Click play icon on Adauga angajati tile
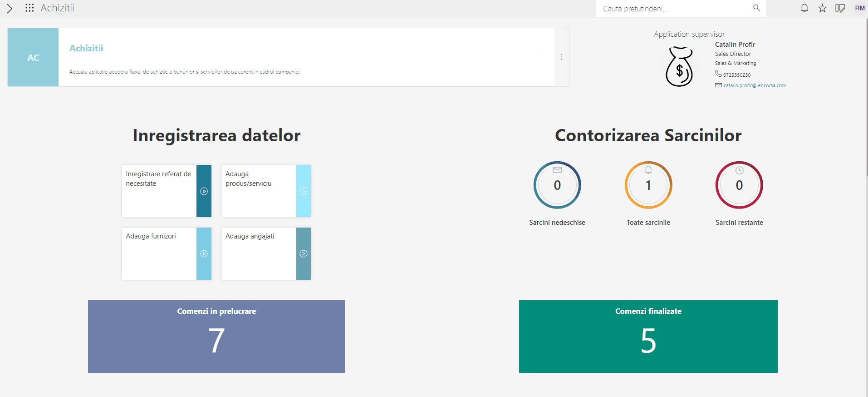 304,254
